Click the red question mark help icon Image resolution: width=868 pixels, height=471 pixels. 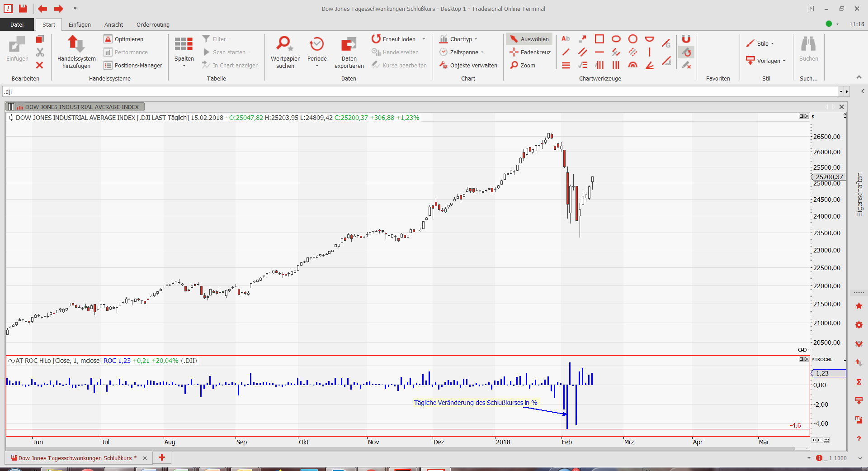[859, 439]
